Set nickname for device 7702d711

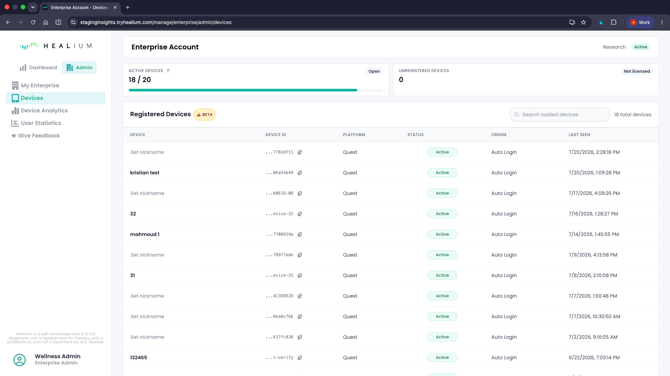[147, 152]
